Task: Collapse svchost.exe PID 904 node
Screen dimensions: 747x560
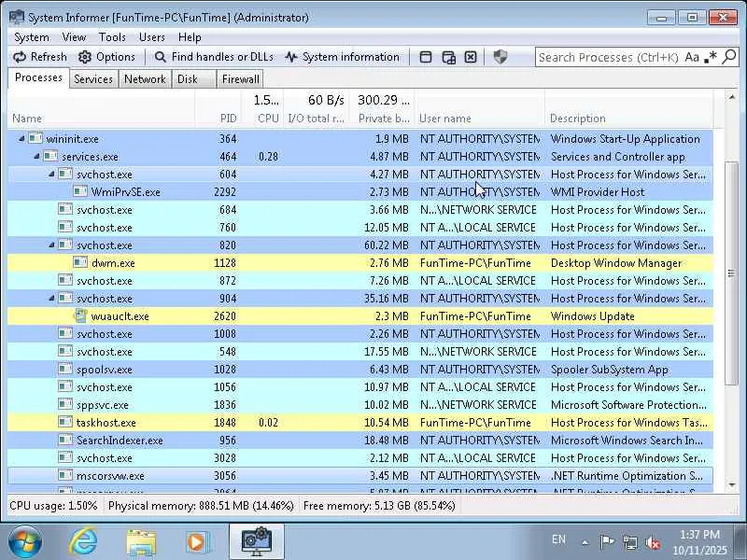Action: pyautogui.click(x=51, y=298)
